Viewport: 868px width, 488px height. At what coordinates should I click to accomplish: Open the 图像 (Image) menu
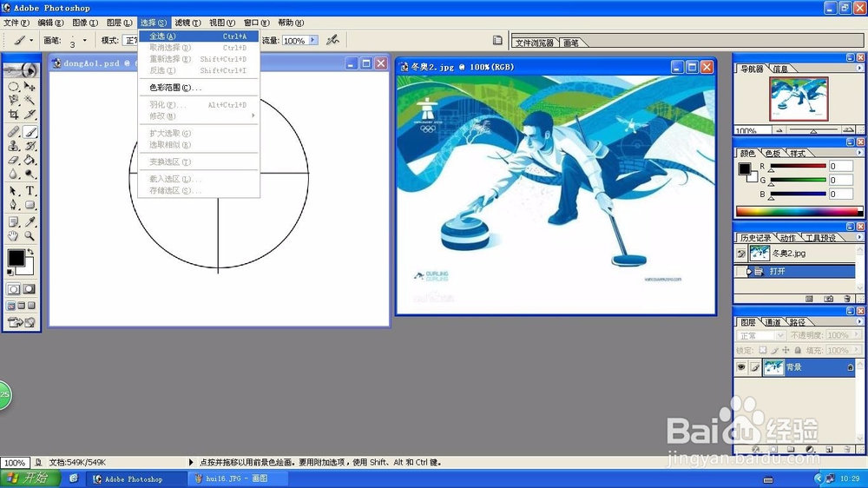pyautogui.click(x=85, y=23)
